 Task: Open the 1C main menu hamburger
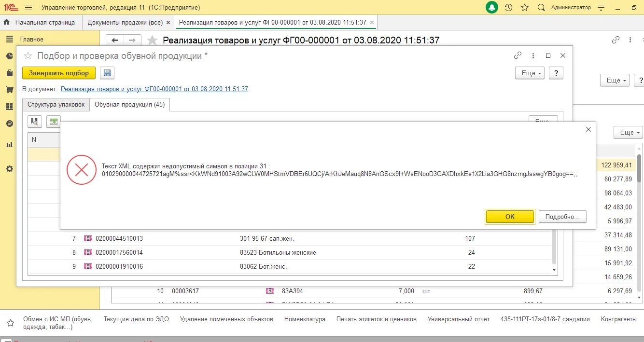click(x=28, y=8)
